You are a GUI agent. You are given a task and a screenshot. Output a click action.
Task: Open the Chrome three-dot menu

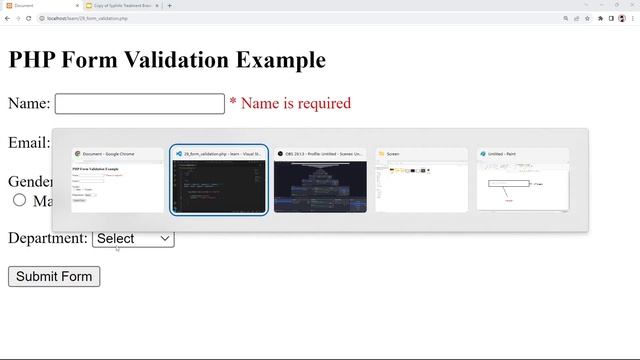click(633, 18)
